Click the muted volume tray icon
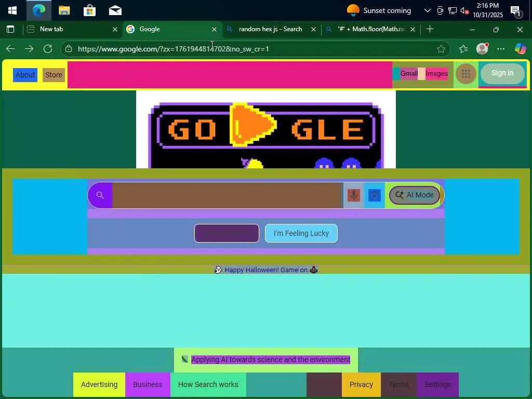This screenshot has width=532, height=399. 464,10
